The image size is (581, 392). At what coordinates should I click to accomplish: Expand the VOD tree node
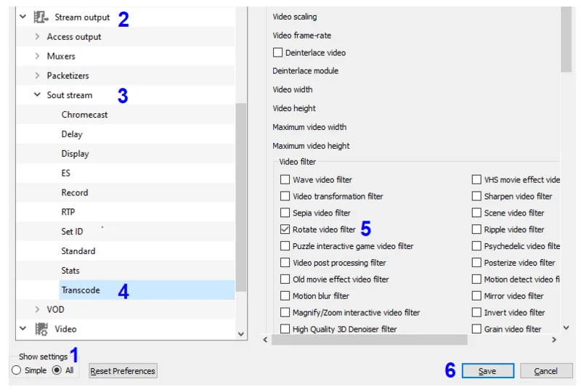pyautogui.click(x=37, y=309)
